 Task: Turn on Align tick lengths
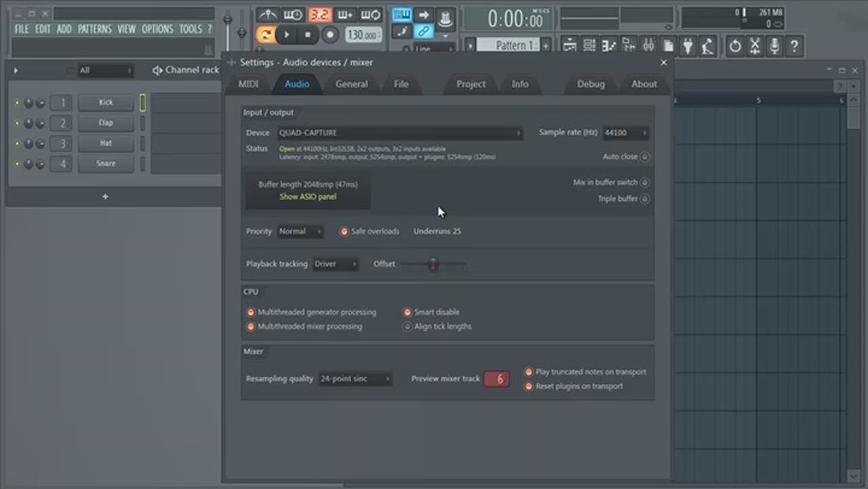408,326
